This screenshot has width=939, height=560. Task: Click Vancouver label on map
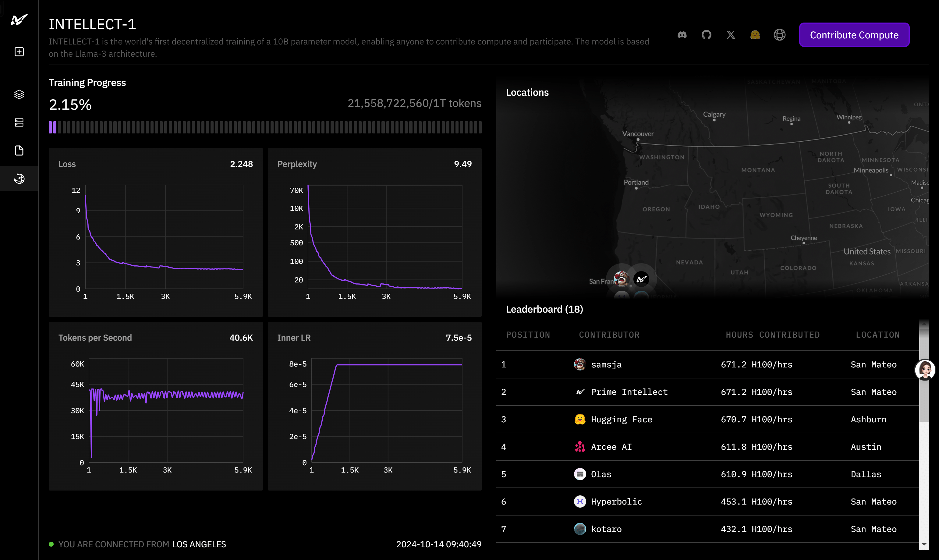[638, 133]
